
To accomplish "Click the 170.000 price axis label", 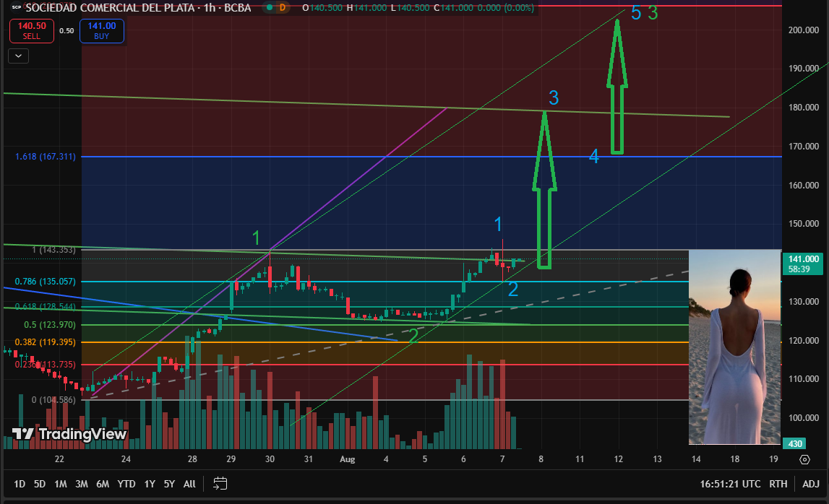I will 804,147.
